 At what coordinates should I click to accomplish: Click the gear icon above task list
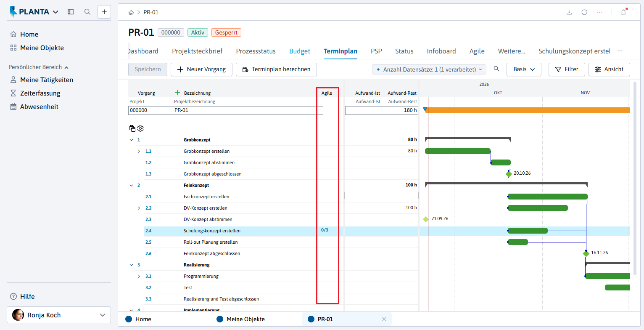pyautogui.click(x=140, y=128)
